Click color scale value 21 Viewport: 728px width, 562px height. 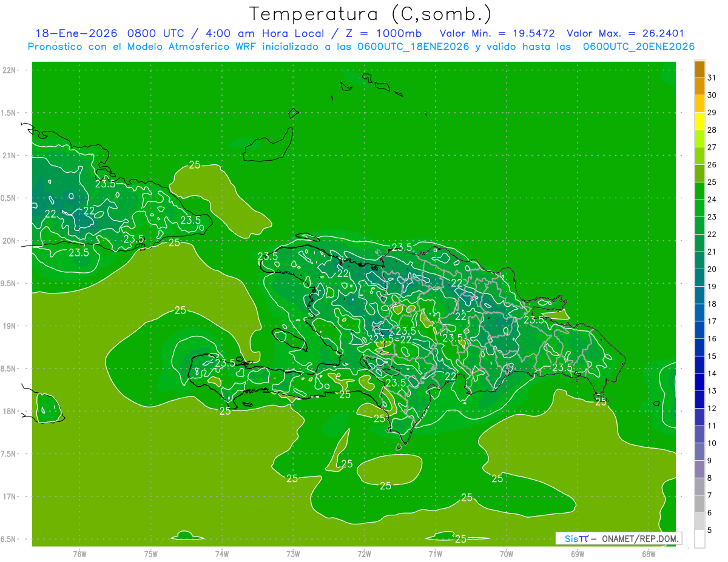(712, 252)
